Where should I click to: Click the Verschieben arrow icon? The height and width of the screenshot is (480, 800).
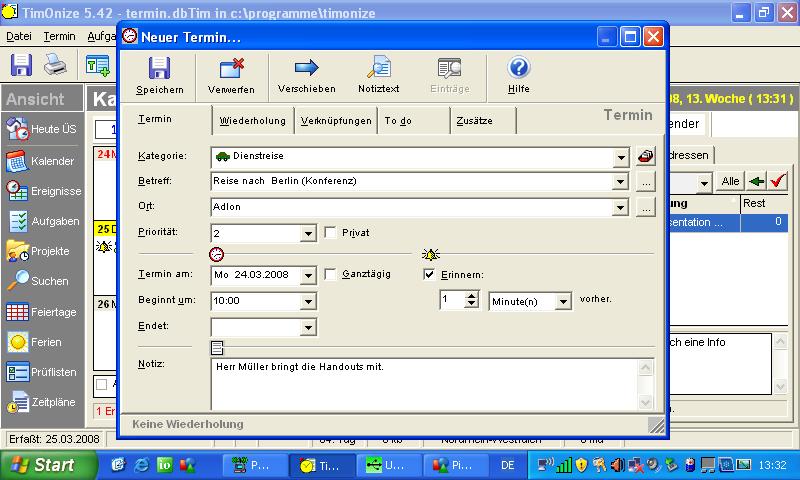[x=306, y=69]
